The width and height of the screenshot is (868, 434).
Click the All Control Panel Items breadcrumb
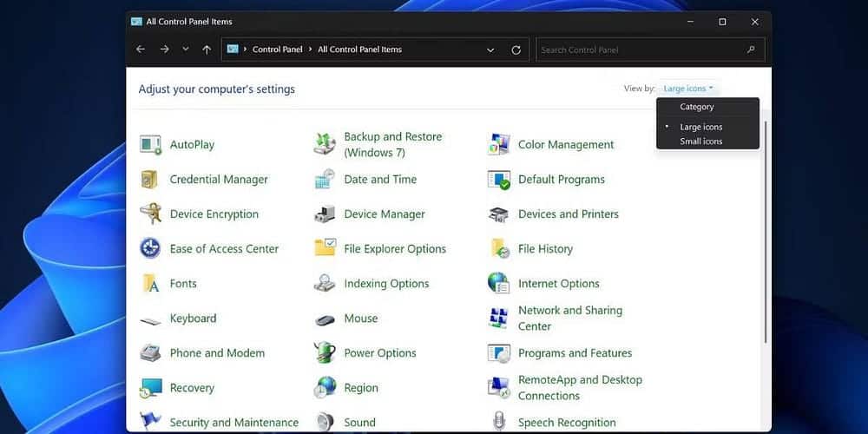360,49
